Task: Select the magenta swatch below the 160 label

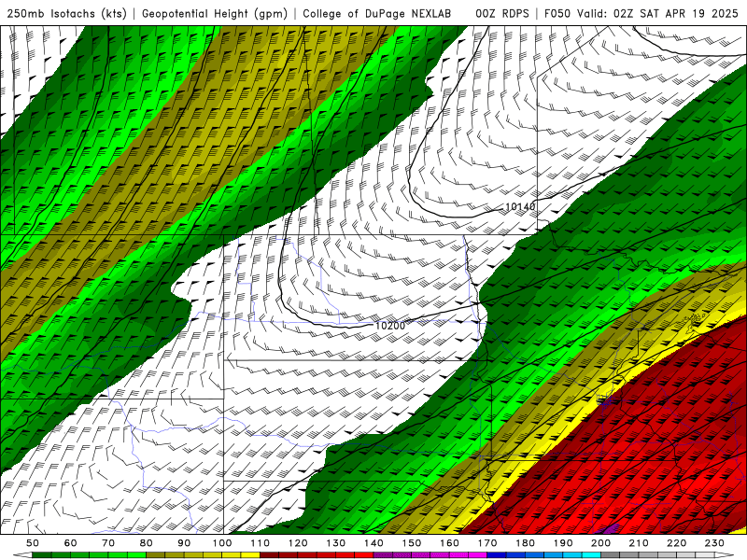Action: 458,554
